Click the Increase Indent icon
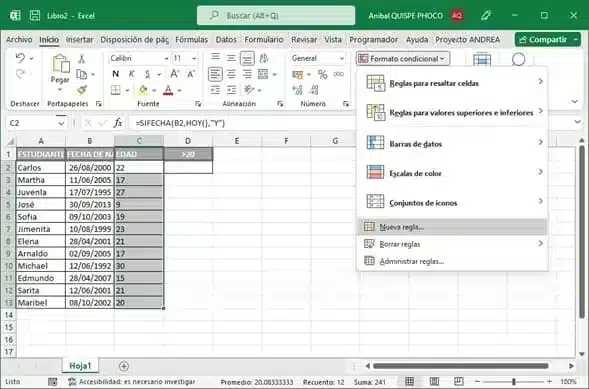The height and width of the screenshot is (389, 589). [231, 90]
